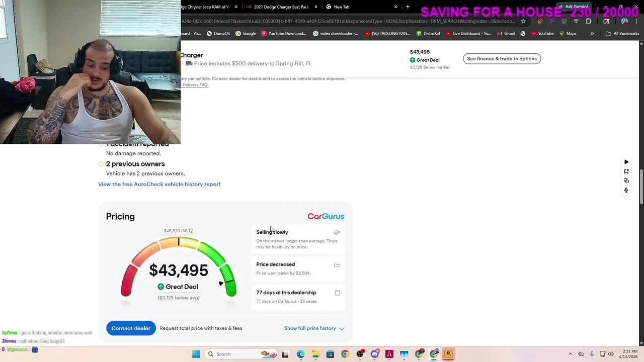Open the Live Dashboard bookmark
Viewport: 644px width, 362px height.
[468, 34]
